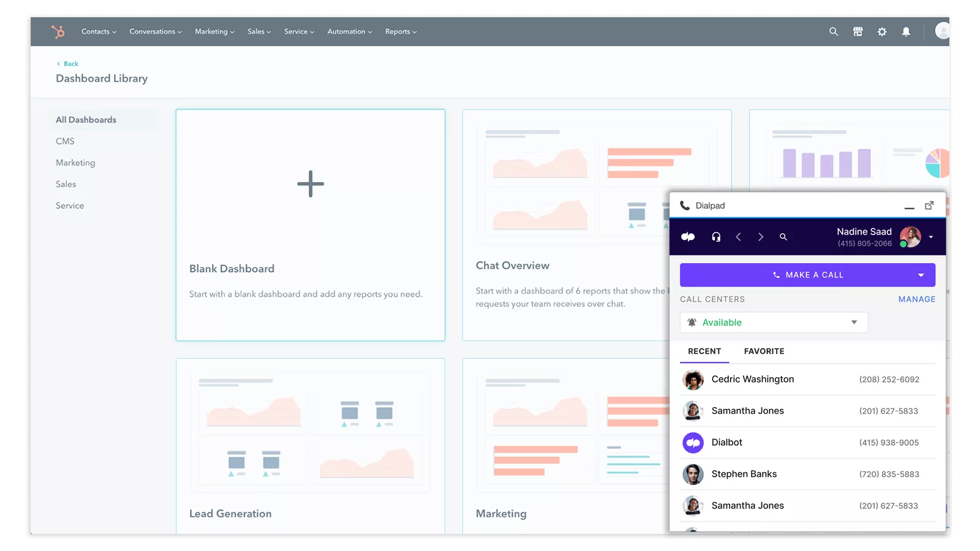Open the Available status dropdown
Screen dimensions: 980x551
click(x=854, y=322)
